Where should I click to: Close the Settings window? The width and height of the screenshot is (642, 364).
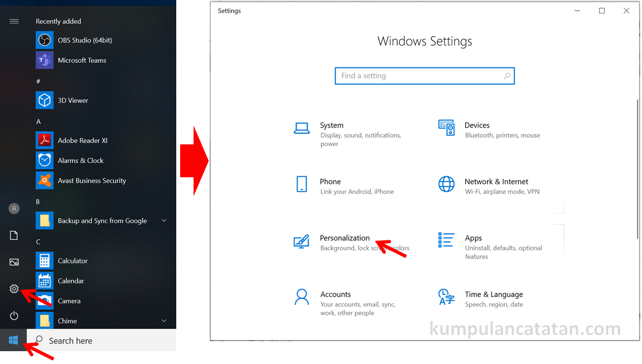click(626, 11)
